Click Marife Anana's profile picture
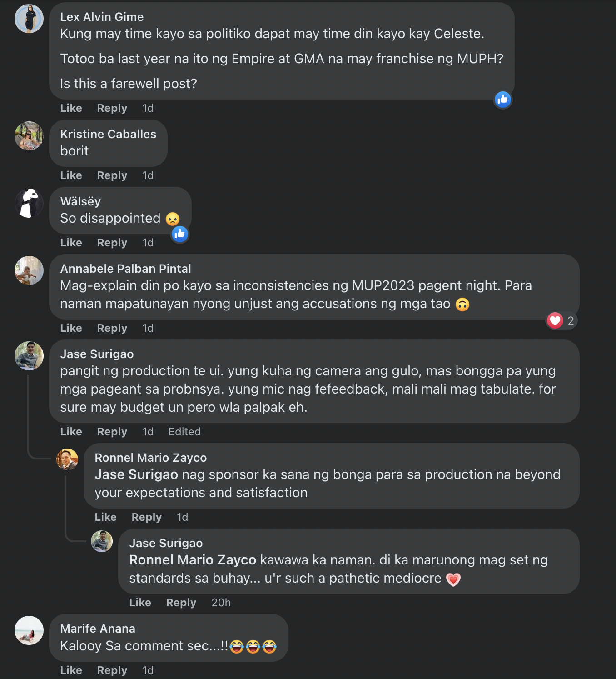Viewport: 616px width, 679px height. click(x=29, y=630)
